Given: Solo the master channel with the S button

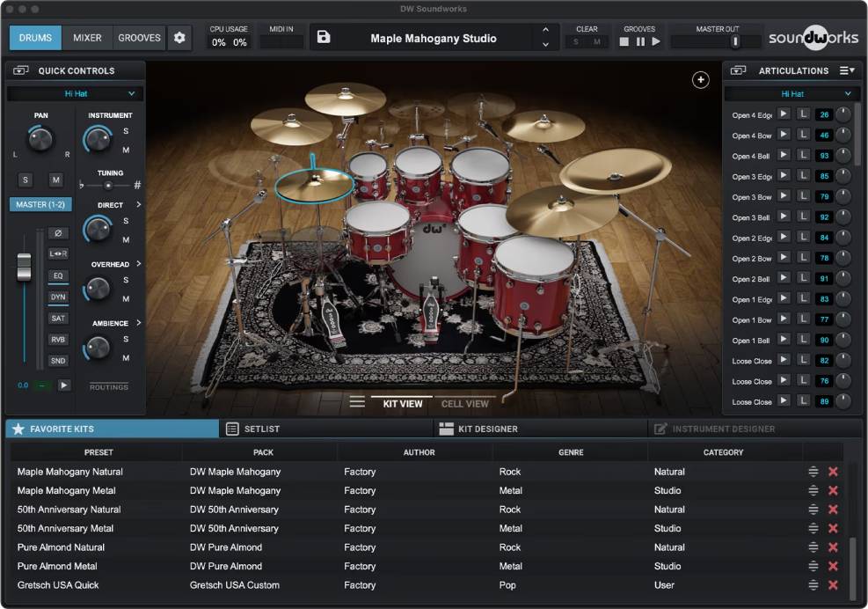Looking at the screenshot, I should pos(25,180).
